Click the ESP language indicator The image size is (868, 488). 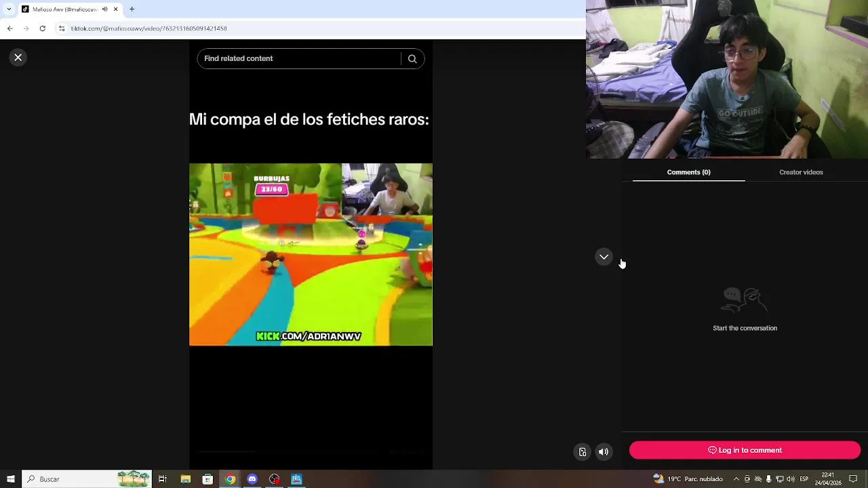[804, 479]
